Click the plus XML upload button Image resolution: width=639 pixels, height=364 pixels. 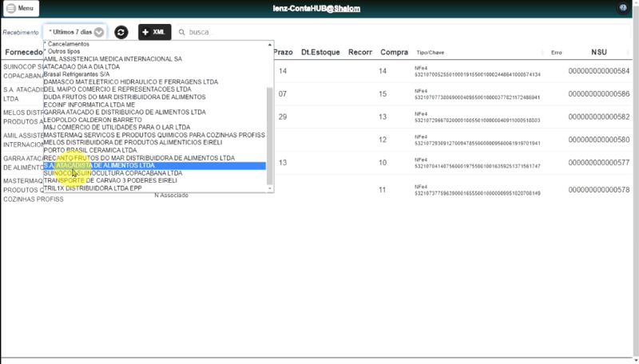(154, 32)
